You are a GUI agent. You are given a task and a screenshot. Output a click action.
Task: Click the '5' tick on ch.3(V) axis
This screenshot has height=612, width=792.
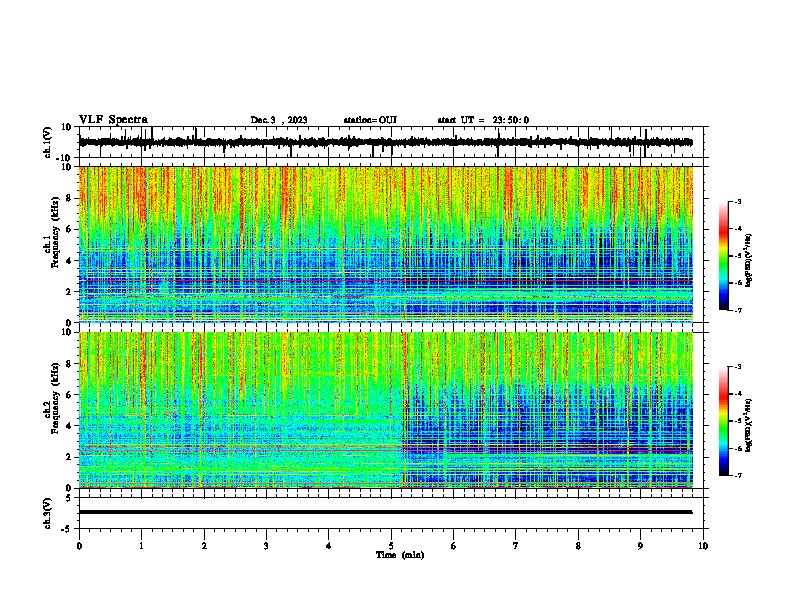[70, 497]
